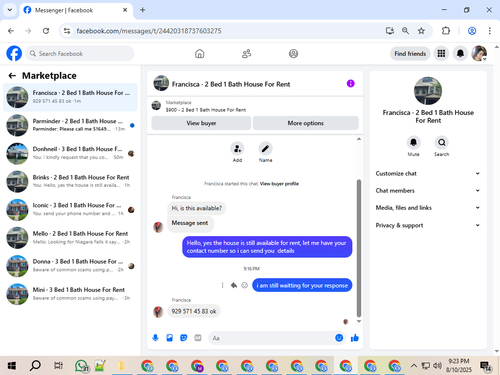The image size is (500, 375).
Task: Click the Facebook logo
Action: [x=14, y=53]
